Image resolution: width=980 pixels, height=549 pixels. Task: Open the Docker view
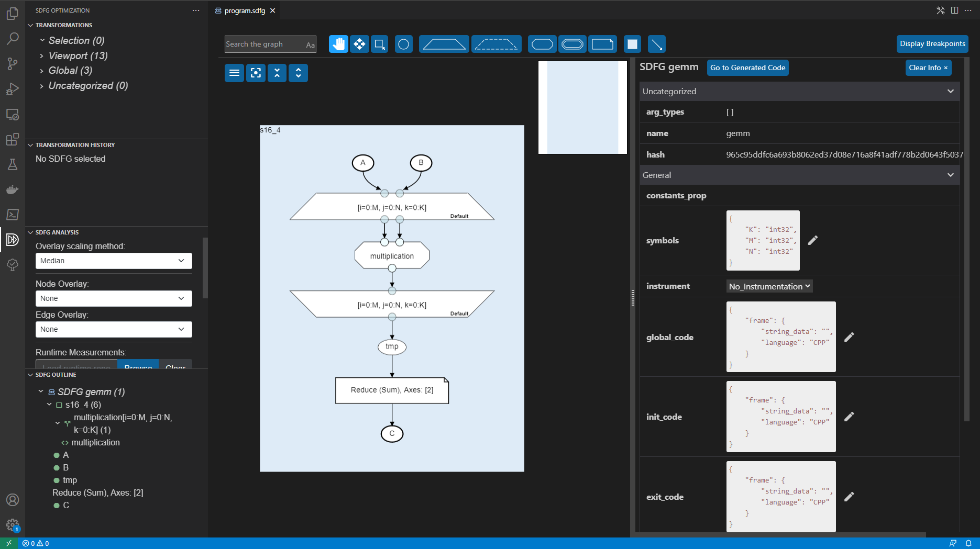[x=12, y=189]
